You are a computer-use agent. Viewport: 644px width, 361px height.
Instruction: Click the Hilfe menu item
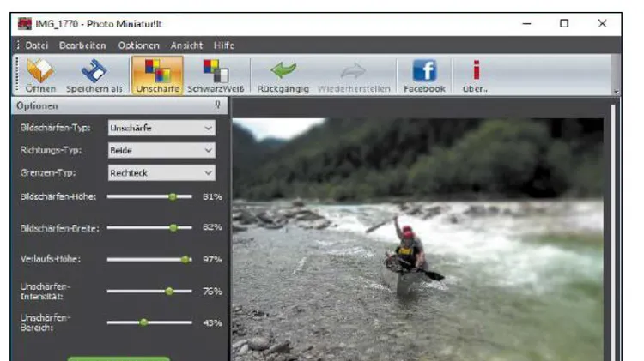[224, 45]
